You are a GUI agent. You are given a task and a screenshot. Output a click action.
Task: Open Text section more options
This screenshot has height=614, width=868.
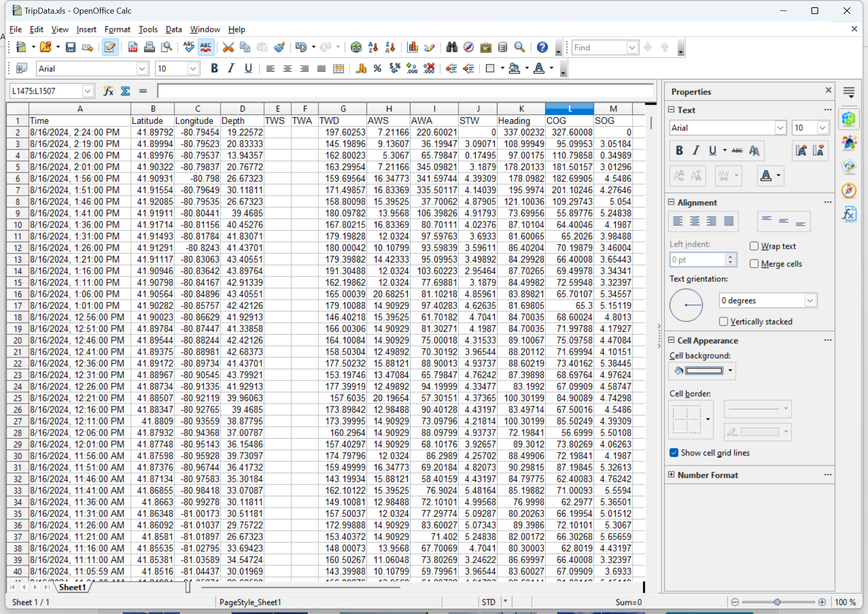click(828, 110)
